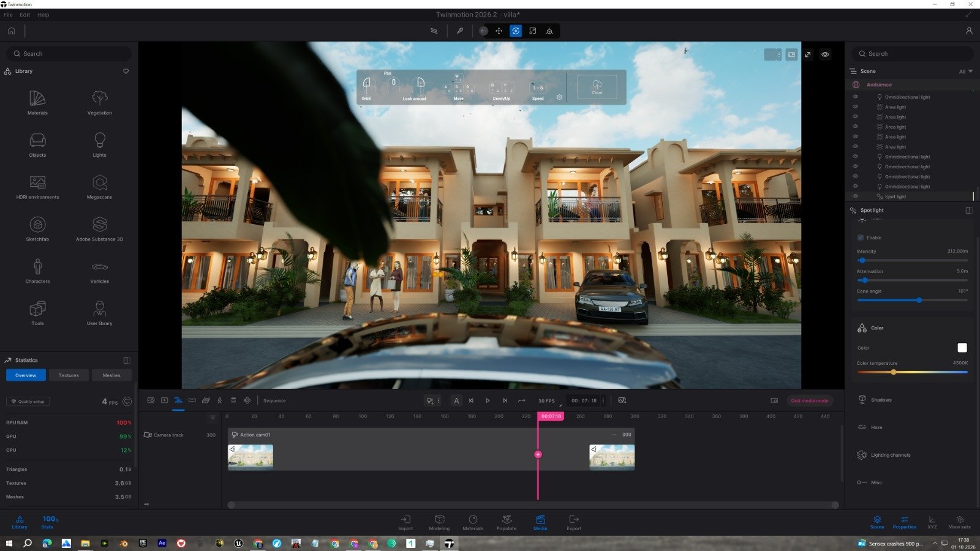This screenshot has height=551, width=980.
Task: Toggle the library favorites heart
Action: (x=126, y=71)
